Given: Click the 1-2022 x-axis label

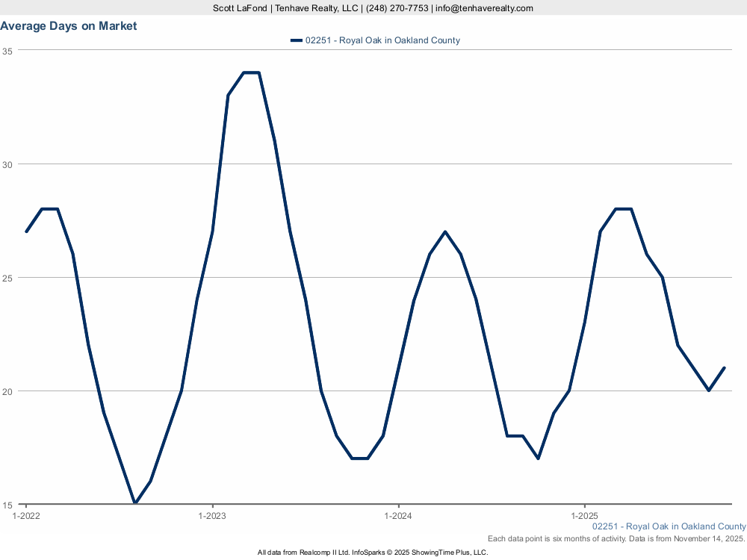Looking at the screenshot, I should (26, 516).
